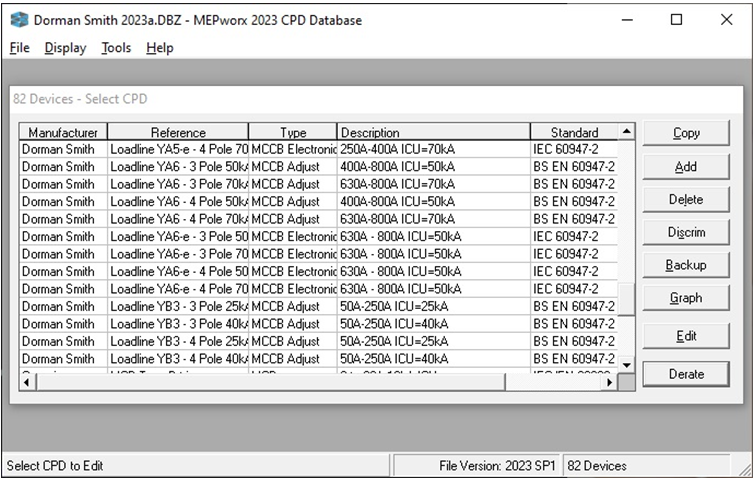Click the Delete button
756x480 pixels.
686,200
